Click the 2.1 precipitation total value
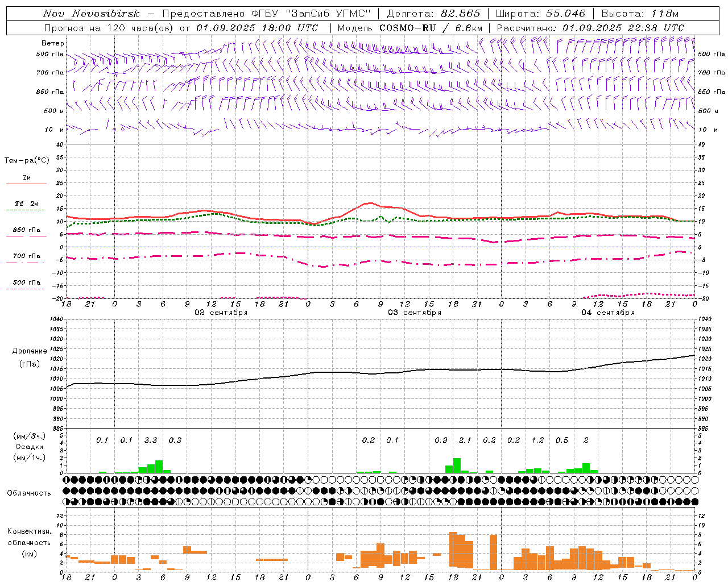The height and width of the screenshot is (582, 728). 465,440
